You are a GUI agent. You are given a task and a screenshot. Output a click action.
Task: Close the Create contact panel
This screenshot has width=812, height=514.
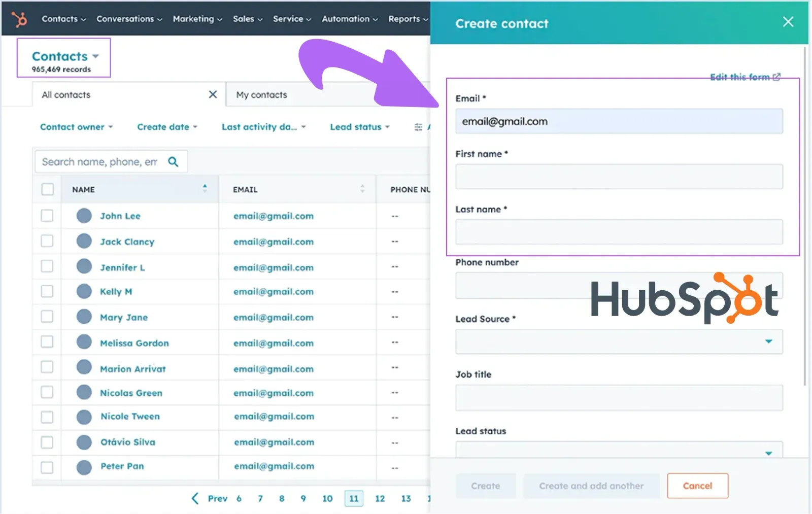pyautogui.click(x=788, y=22)
